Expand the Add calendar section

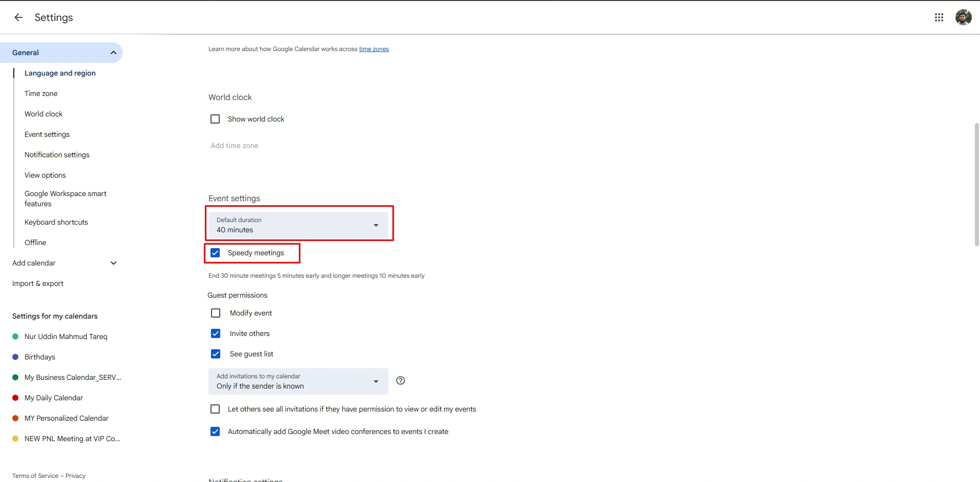coord(113,263)
